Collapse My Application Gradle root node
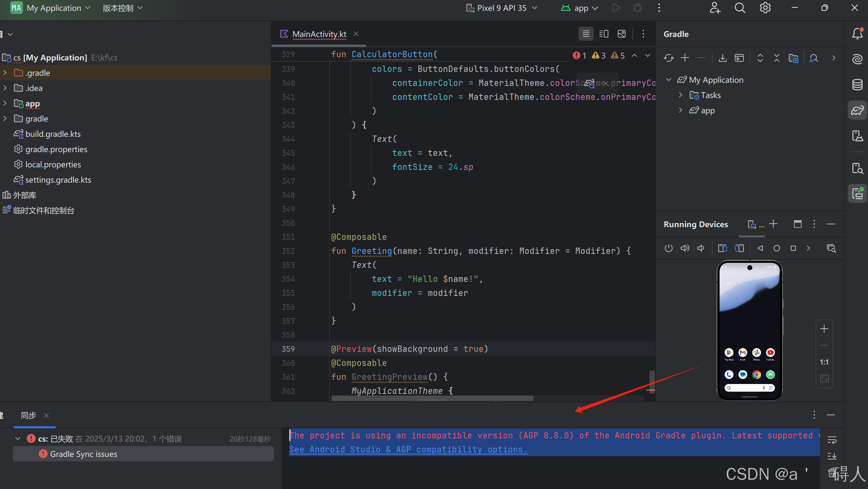This screenshot has width=868, height=489. [x=668, y=80]
